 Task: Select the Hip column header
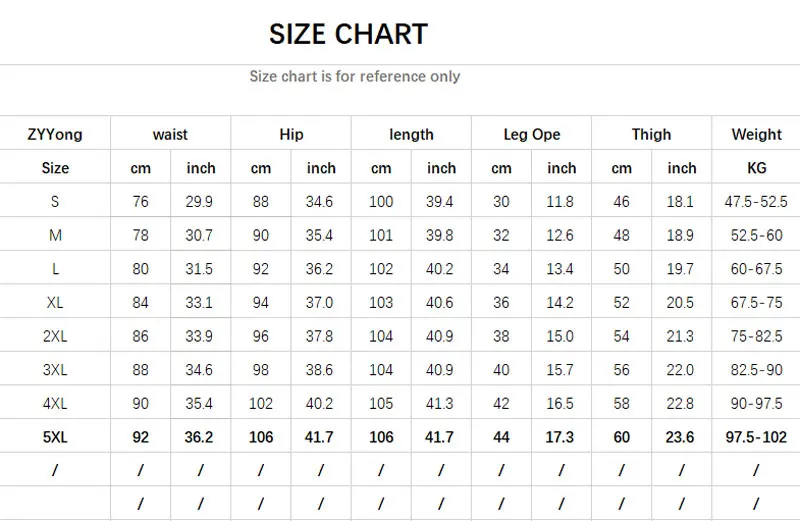pyautogui.click(x=291, y=134)
